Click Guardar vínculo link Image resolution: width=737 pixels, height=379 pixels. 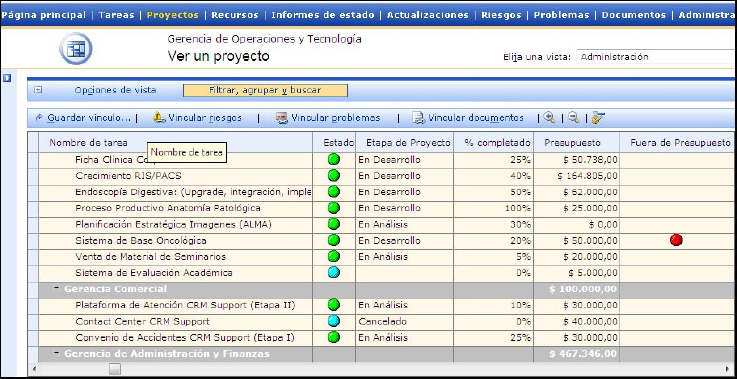click(x=89, y=118)
